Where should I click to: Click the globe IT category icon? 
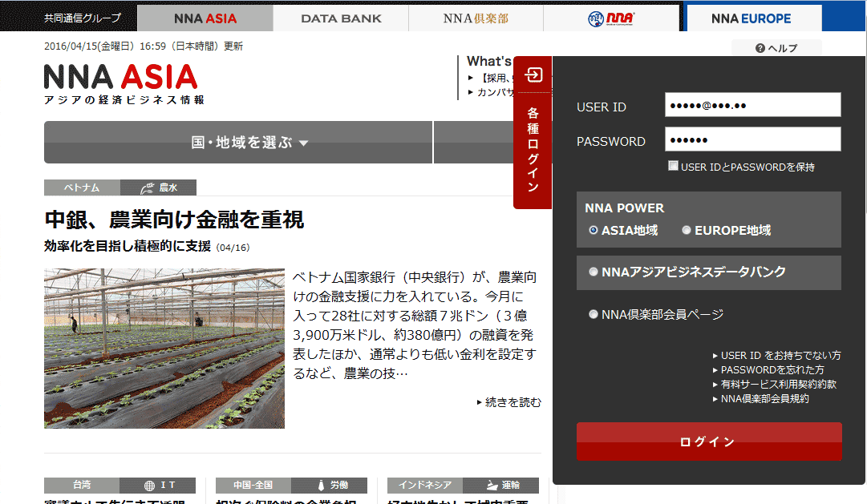coord(149,486)
